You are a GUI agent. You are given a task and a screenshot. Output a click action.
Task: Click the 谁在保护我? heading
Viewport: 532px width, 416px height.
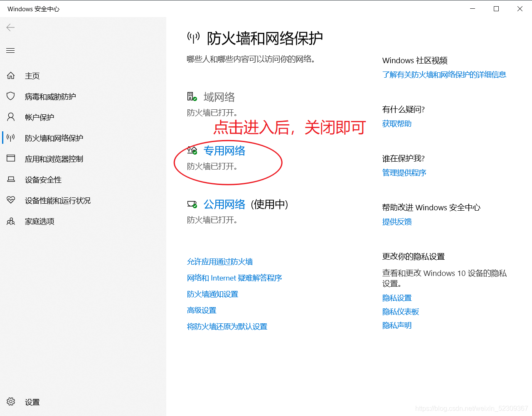click(404, 158)
